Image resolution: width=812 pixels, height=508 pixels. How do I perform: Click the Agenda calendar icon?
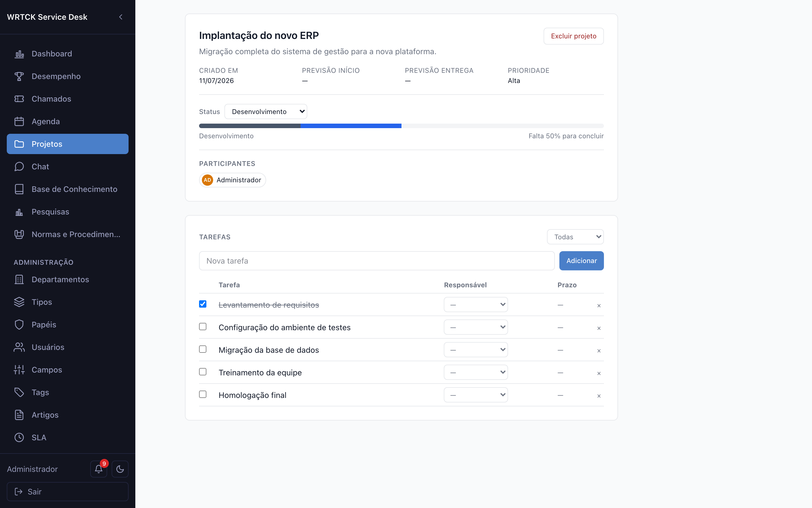coord(19,121)
